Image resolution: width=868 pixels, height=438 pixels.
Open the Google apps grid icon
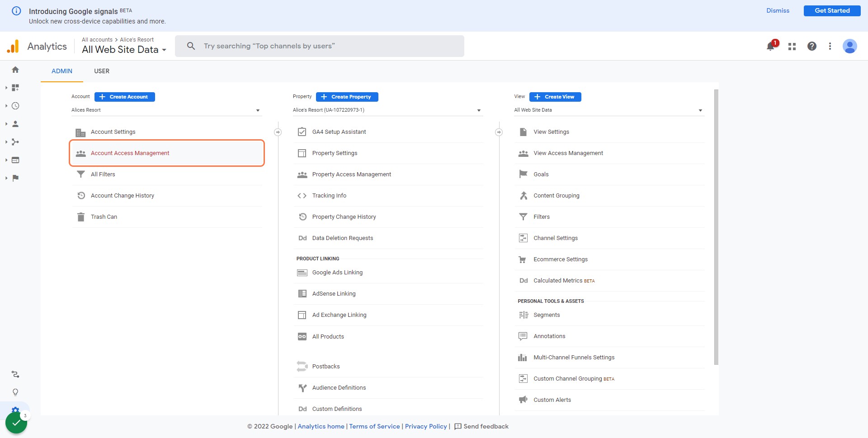pyautogui.click(x=792, y=46)
